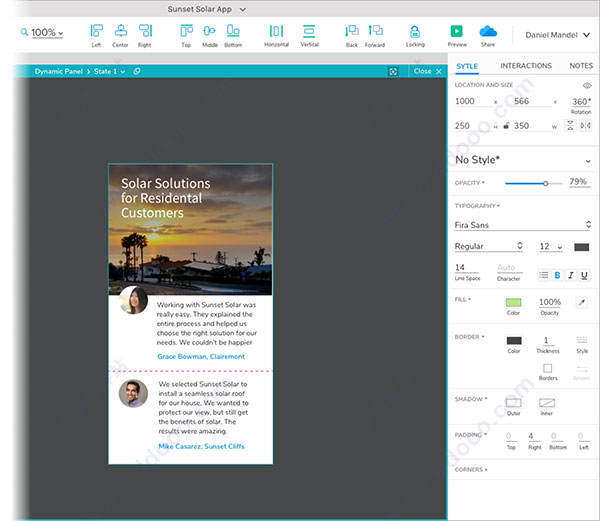Screen dimensions: 600x521
Task: Switch to the Style tab
Action: [x=467, y=66]
